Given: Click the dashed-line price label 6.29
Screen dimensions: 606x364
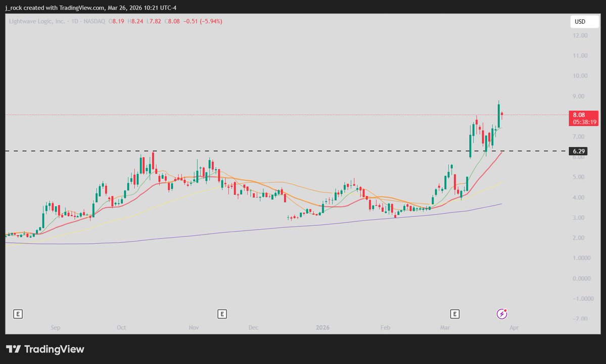Looking at the screenshot, I should 578,151.
